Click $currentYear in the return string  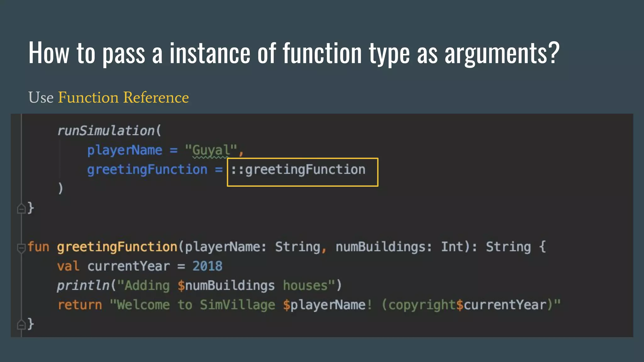tap(501, 305)
